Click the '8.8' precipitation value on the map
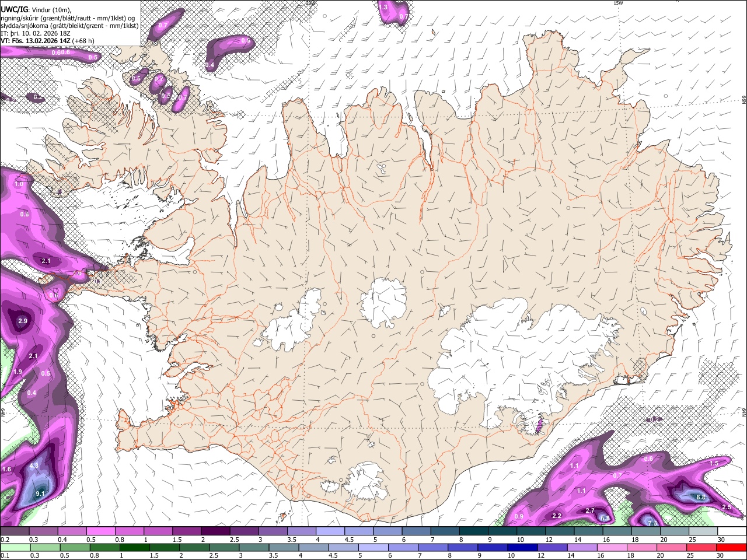This screenshot has width=747, height=560. (701, 497)
